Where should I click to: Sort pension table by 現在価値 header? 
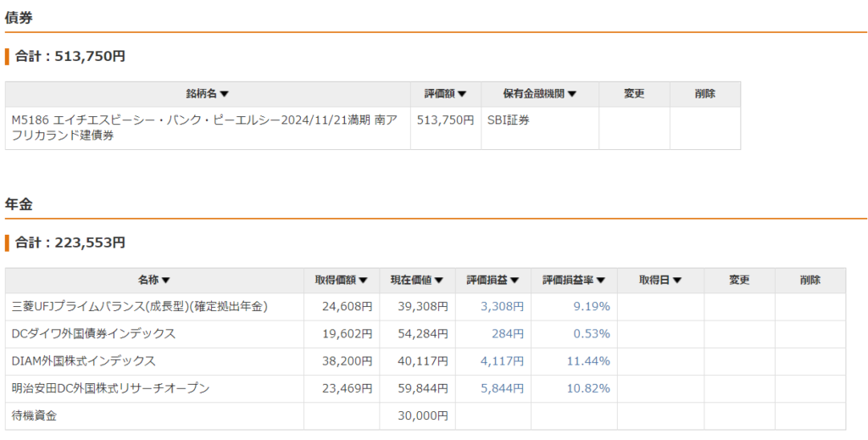tap(417, 281)
